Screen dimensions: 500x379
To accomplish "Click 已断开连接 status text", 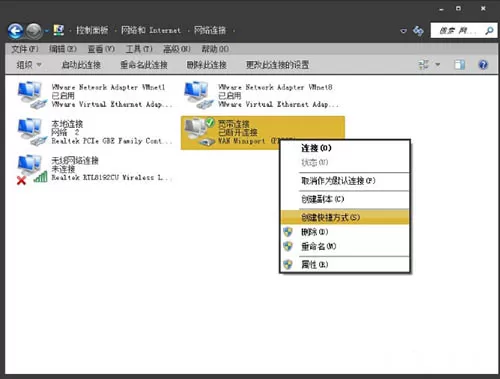I will [238, 132].
